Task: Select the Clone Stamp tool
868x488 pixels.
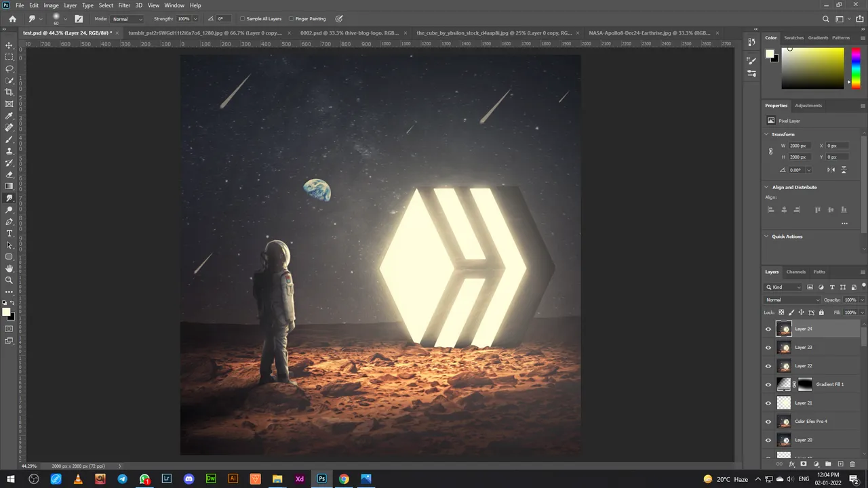Action: tap(9, 151)
